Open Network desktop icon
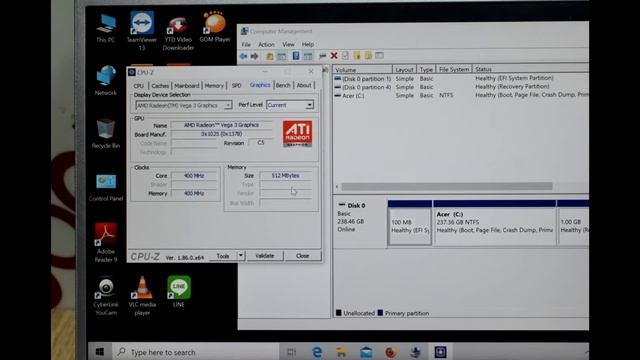 [x=106, y=80]
